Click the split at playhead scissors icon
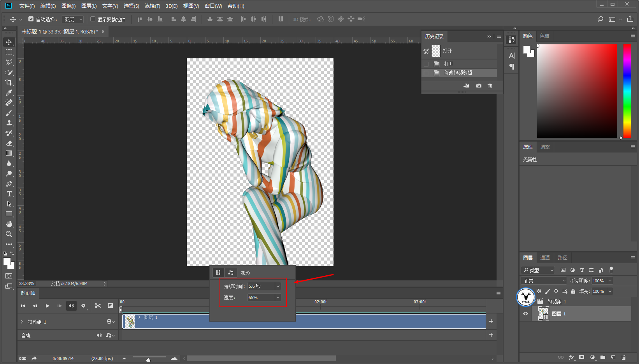 coord(98,306)
